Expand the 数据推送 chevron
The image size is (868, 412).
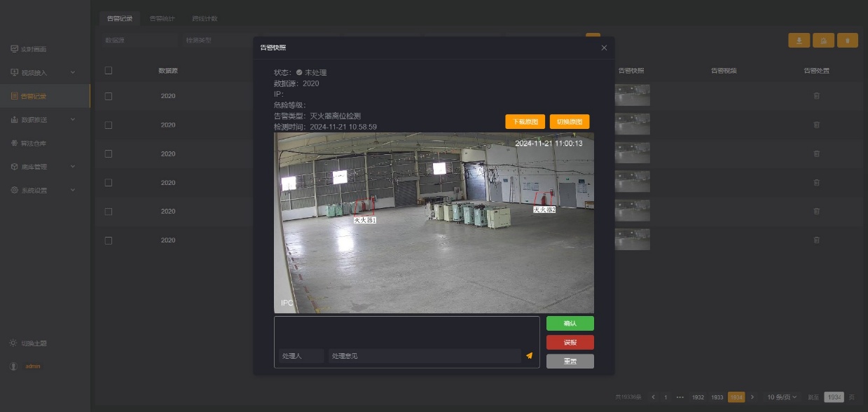point(73,120)
